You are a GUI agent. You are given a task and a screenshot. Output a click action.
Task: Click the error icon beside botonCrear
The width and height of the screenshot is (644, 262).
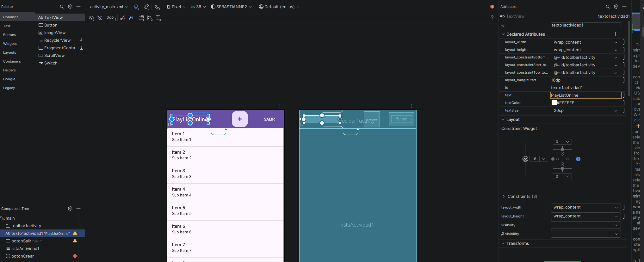(x=75, y=256)
